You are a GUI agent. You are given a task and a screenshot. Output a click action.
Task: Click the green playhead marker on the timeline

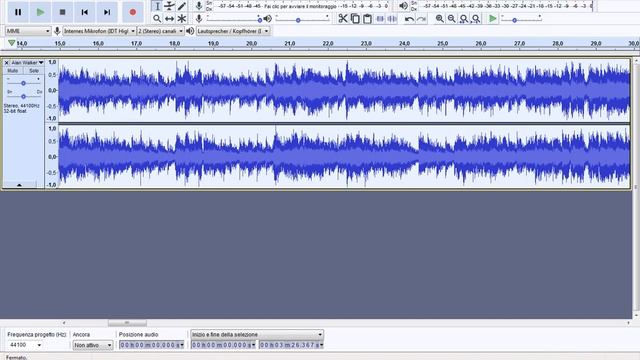coord(11,43)
